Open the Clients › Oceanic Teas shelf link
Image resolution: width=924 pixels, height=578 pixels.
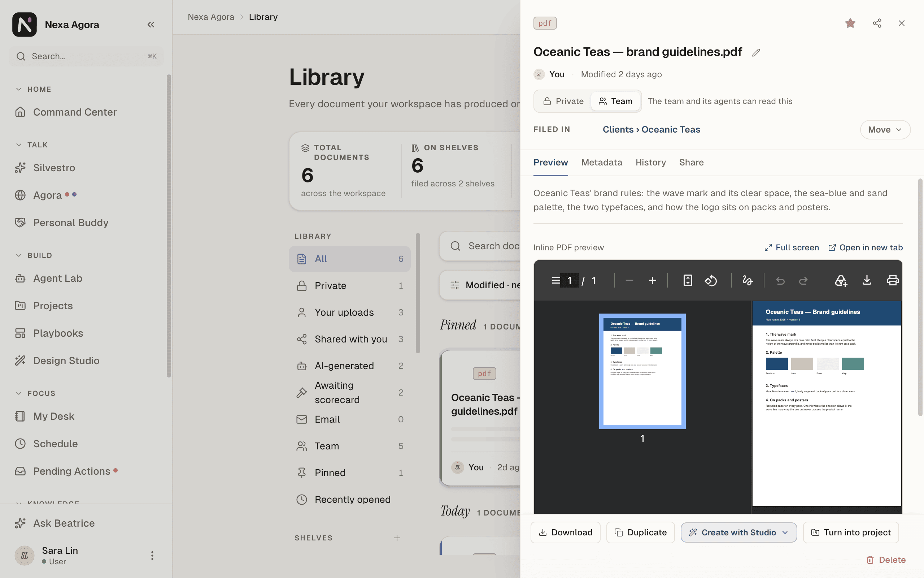(x=651, y=130)
